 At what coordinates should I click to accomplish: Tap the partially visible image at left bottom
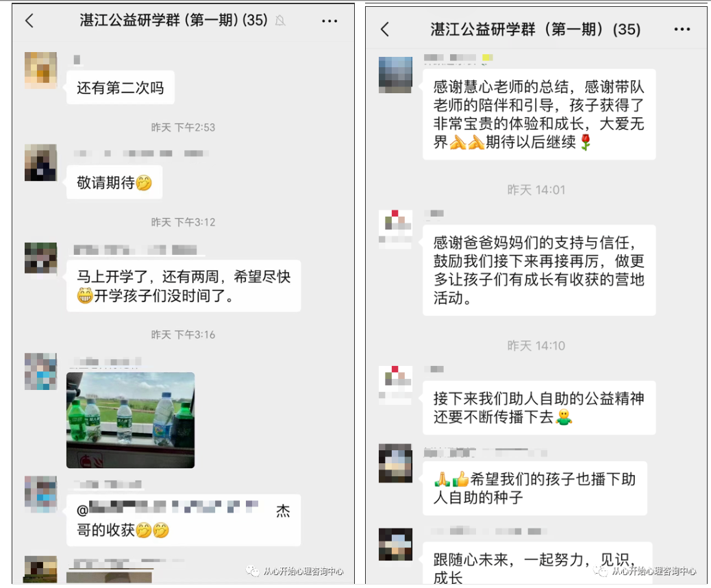tap(109, 577)
